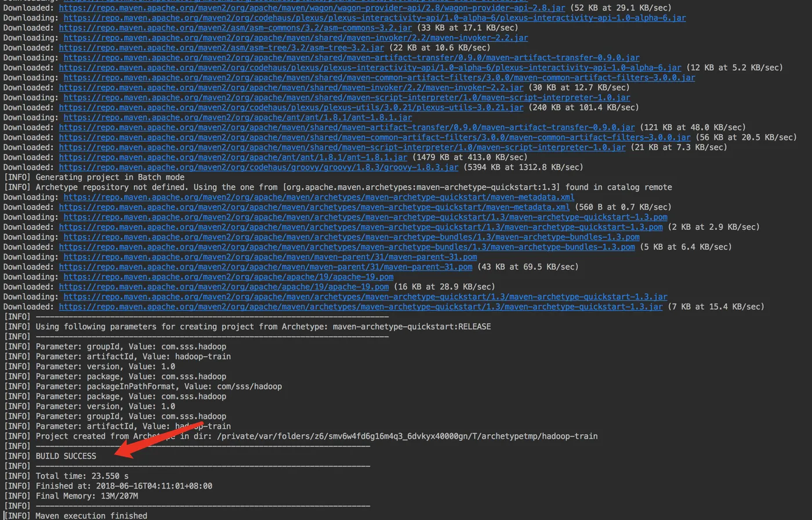
Task: Click the Downloading apache-19.pom URL
Action: pyautogui.click(x=229, y=277)
